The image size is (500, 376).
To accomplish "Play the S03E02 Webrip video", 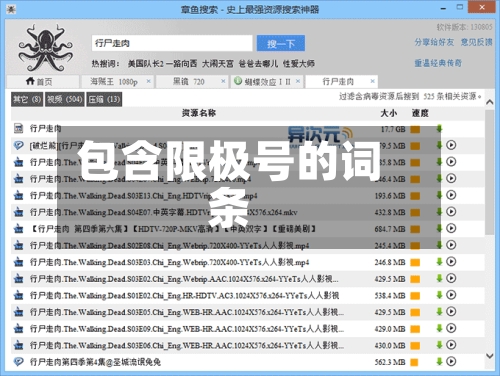I will click(x=451, y=278).
